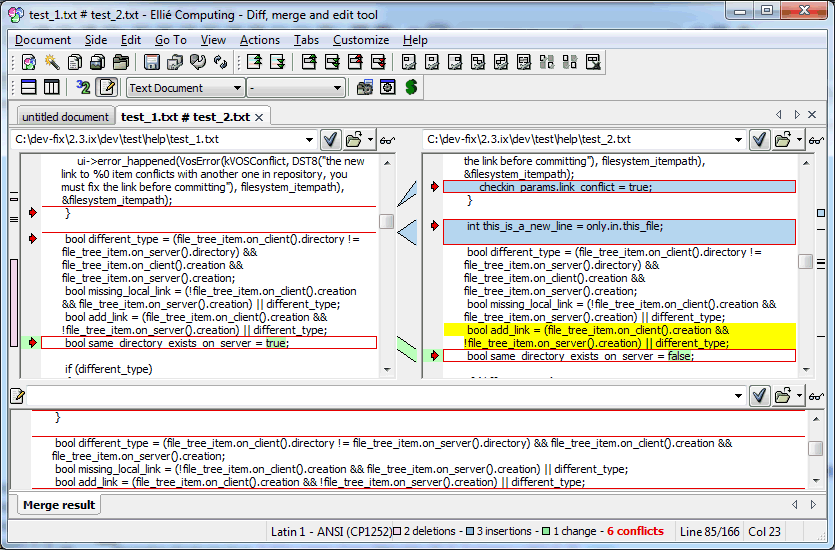Click the magic wand wizard icon
Viewport: 835px width, 550px height.
(x=52, y=62)
